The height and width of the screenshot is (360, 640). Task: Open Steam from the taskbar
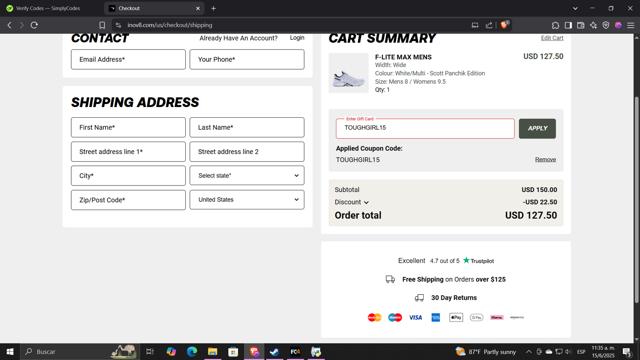coord(274,351)
